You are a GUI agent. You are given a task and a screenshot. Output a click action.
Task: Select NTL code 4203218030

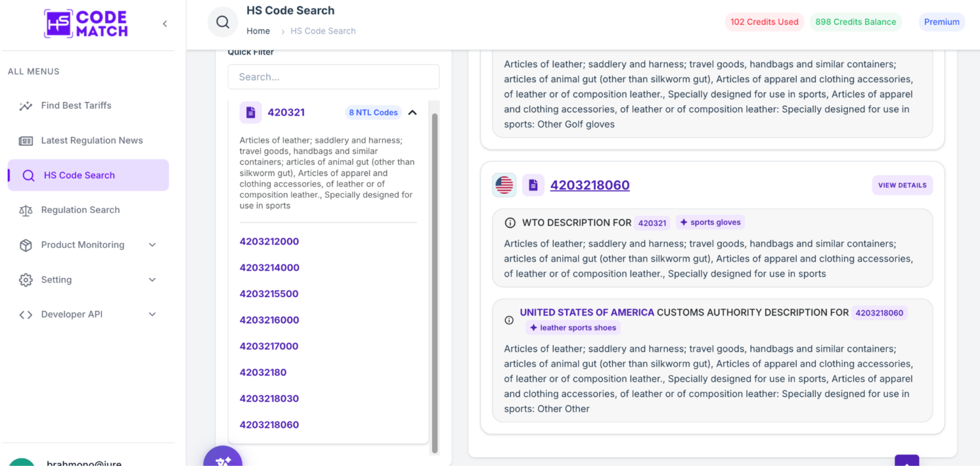(x=269, y=398)
